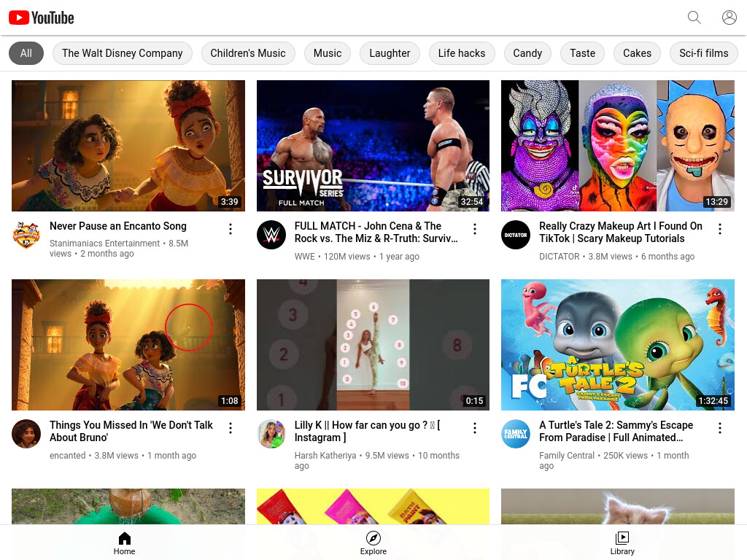
Task: Open title Lilly K How far can you go
Action: [x=368, y=432]
